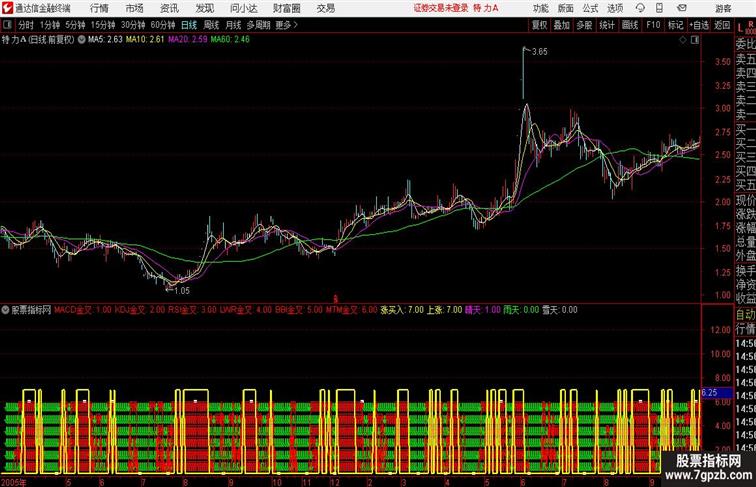Toggle right info panel icon atop chart

695,40
